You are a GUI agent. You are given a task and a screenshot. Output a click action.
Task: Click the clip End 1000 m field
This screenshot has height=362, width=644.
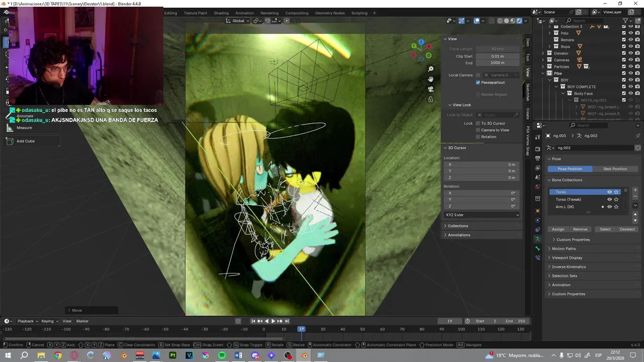[498, 63]
